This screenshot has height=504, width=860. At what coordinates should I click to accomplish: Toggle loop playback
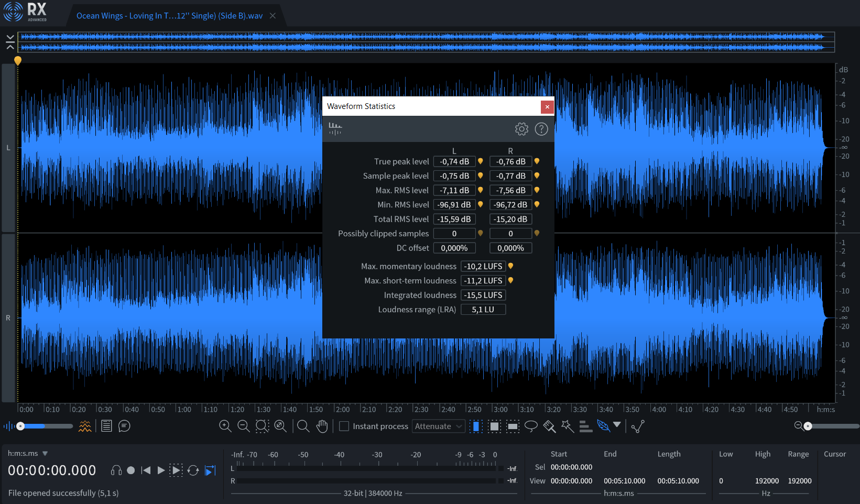(x=193, y=470)
